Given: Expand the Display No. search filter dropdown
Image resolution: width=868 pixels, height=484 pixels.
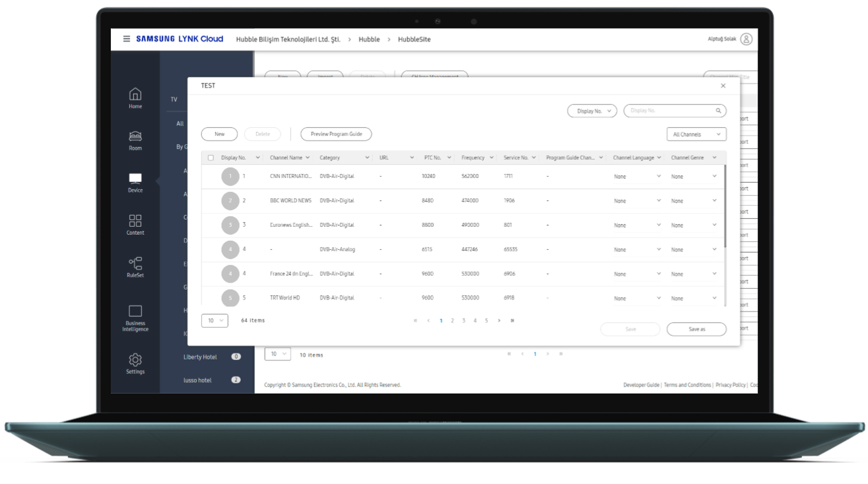Looking at the screenshot, I should pyautogui.click(x=591, y=111).
